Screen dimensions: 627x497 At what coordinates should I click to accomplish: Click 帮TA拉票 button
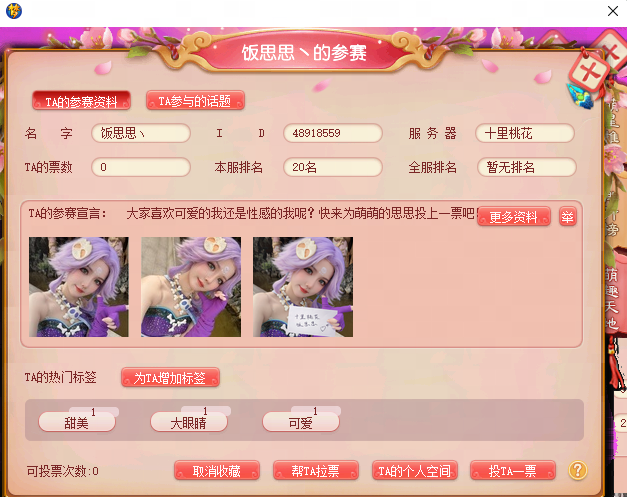pyautogui.click(x=315, y=470)
